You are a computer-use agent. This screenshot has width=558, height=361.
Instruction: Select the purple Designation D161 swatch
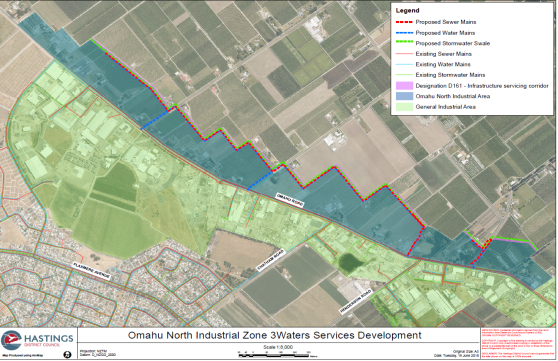point(404,86)
